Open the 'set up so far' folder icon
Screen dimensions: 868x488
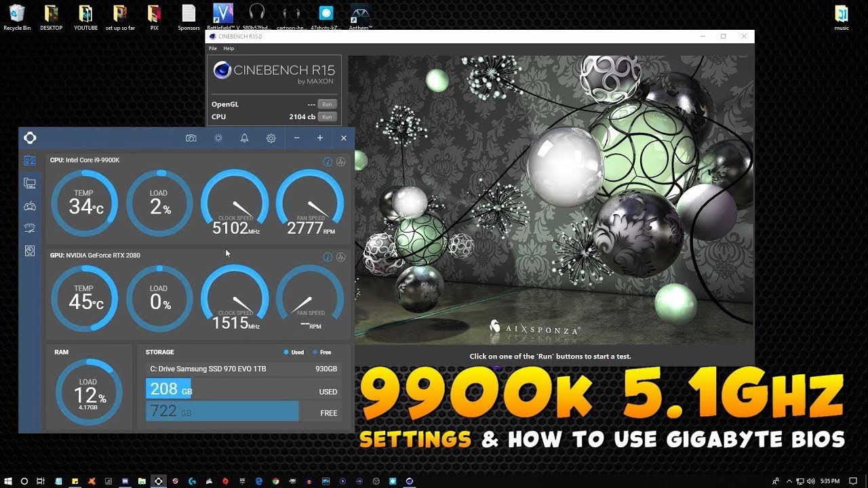point(120,18)
